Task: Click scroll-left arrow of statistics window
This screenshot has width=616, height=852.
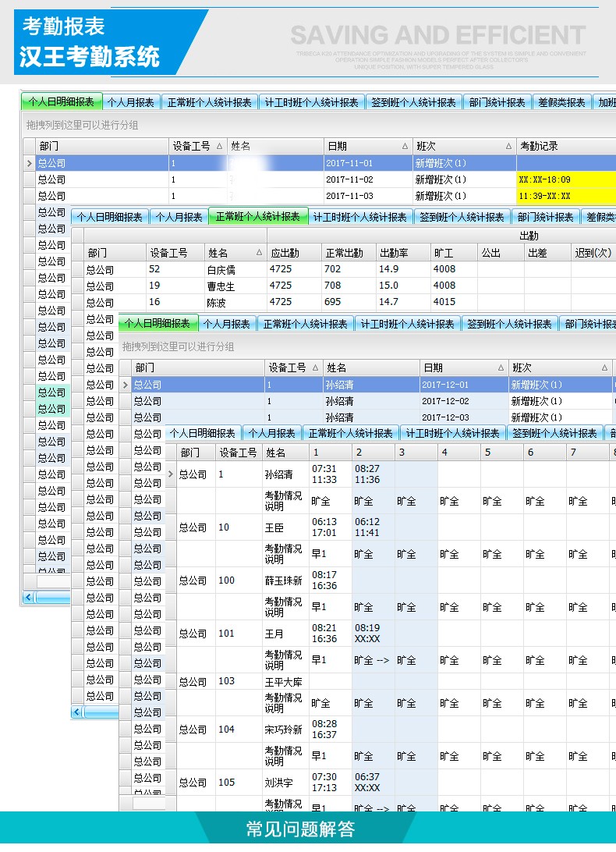Action: (76, 712)
